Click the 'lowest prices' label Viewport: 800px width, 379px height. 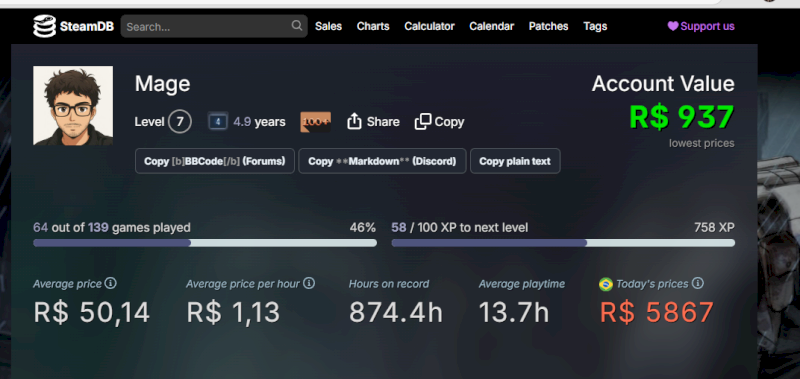coord(702,143)
